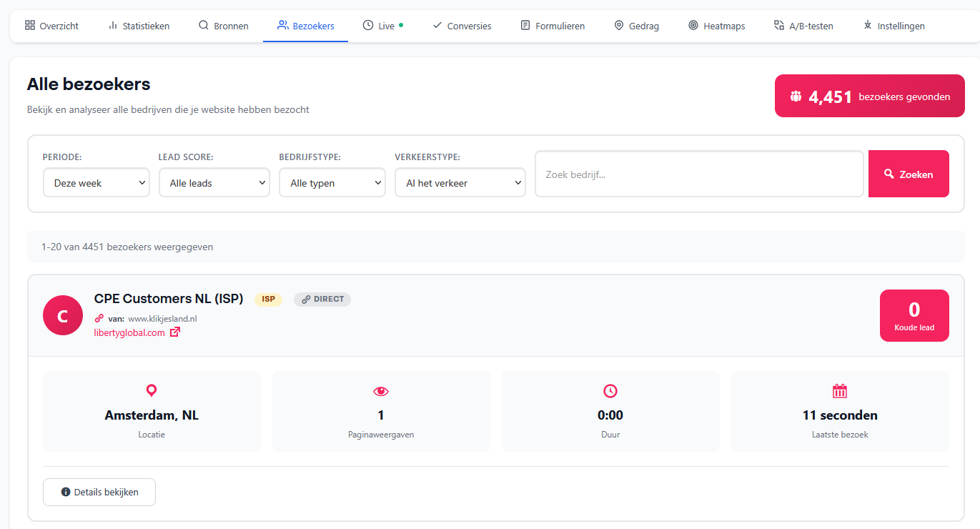The width and height of the screenshot is (980, 529).
Task: Open the Bedrijfstype dropdown 'Alle typen'
Action: coord(332,182)
